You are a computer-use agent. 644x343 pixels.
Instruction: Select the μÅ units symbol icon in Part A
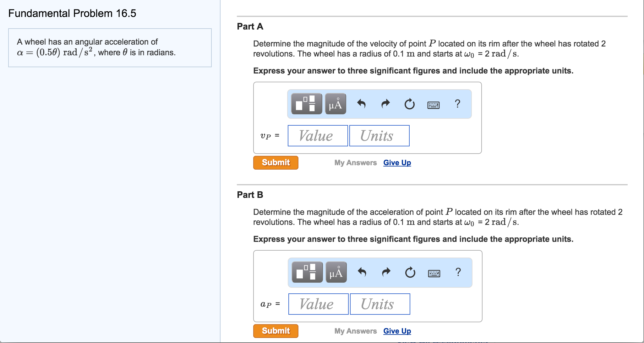[335, 104]
